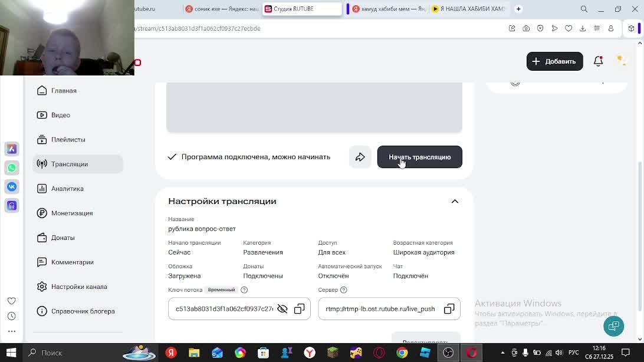Open the support chat floating button
This screenshot has height=362, width=644.
click(613, 326)
